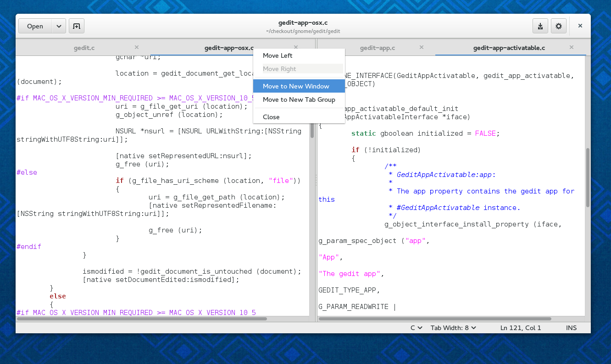Close the gedit window

point(580,26)
